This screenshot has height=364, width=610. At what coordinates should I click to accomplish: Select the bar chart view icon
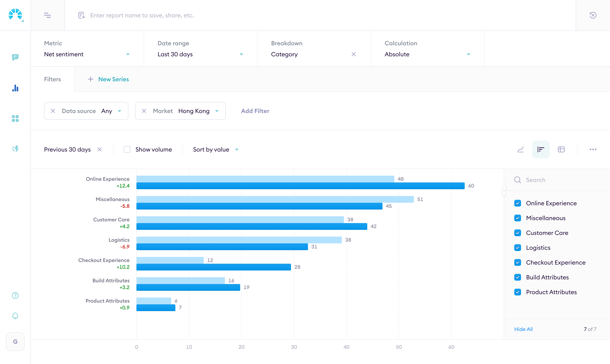tap(541, 149)
